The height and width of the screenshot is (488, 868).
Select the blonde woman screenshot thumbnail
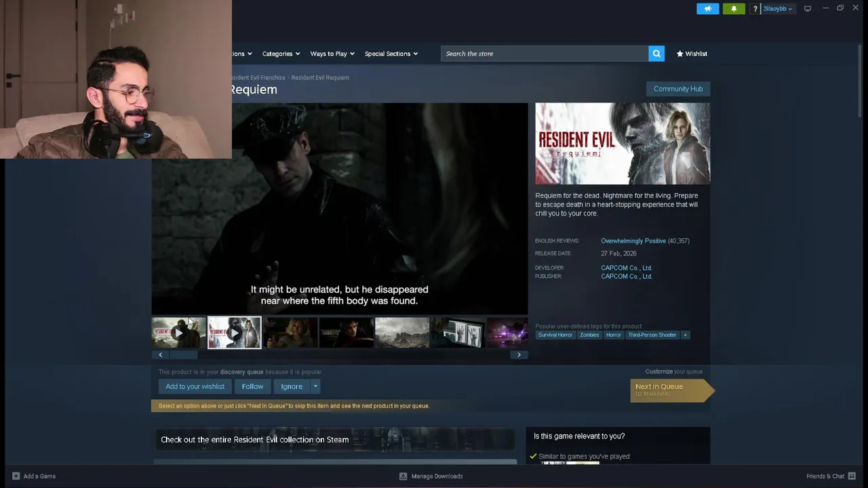tap(290, 333)
